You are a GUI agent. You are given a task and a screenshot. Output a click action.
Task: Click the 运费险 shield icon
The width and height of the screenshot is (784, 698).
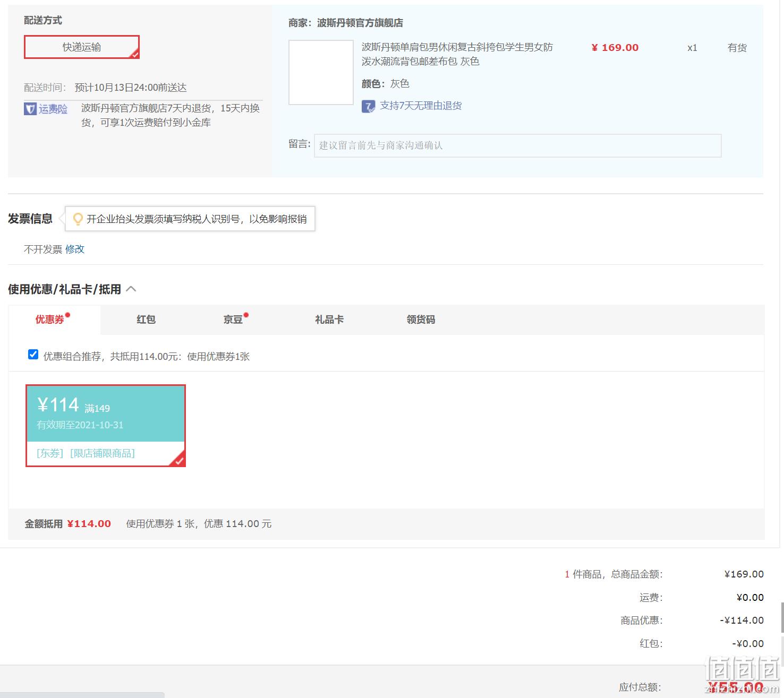(x=30, y=109)
